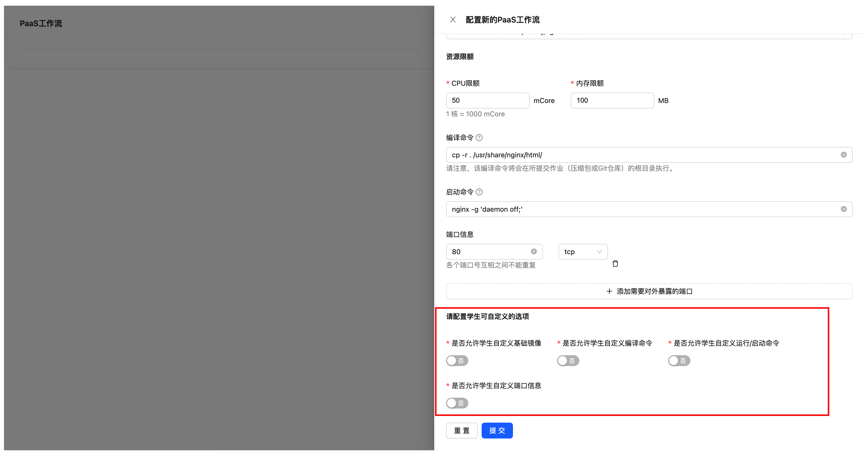Image resolution: width=868 pixels, height=453 pixels.
Task: Click into the nginx startup command field
Action: click(x=640, y=209)
